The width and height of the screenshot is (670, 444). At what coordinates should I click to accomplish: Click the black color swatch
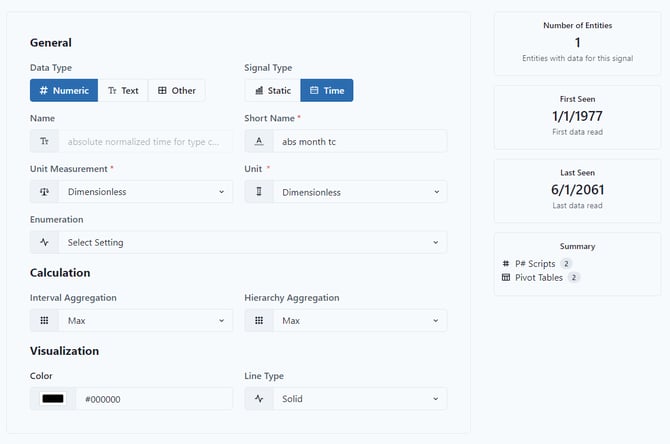click(x=53, y=399)
